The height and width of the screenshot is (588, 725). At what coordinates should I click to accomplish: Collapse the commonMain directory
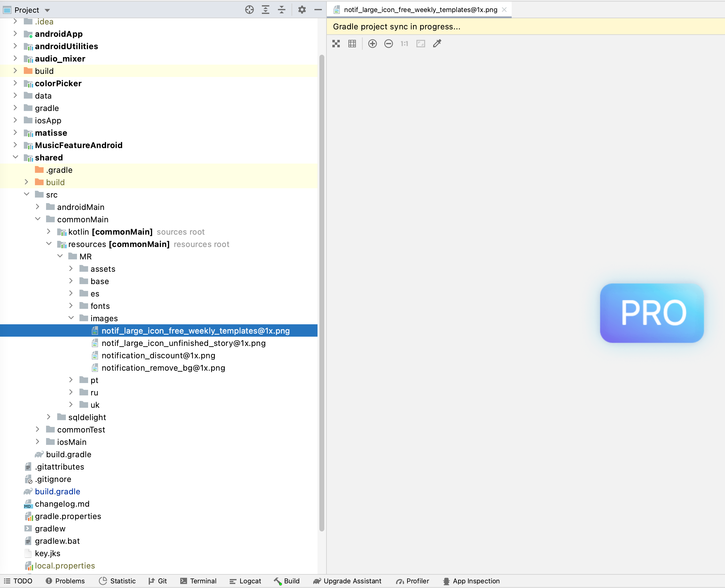pyautogui.click(x=38, y=219)
